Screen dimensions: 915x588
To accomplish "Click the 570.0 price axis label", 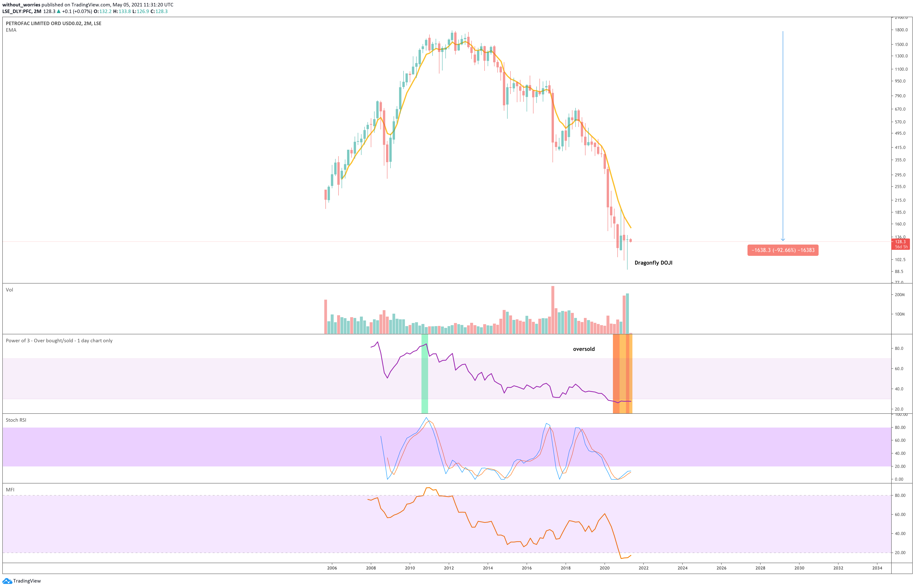I will tap(900, 122).
